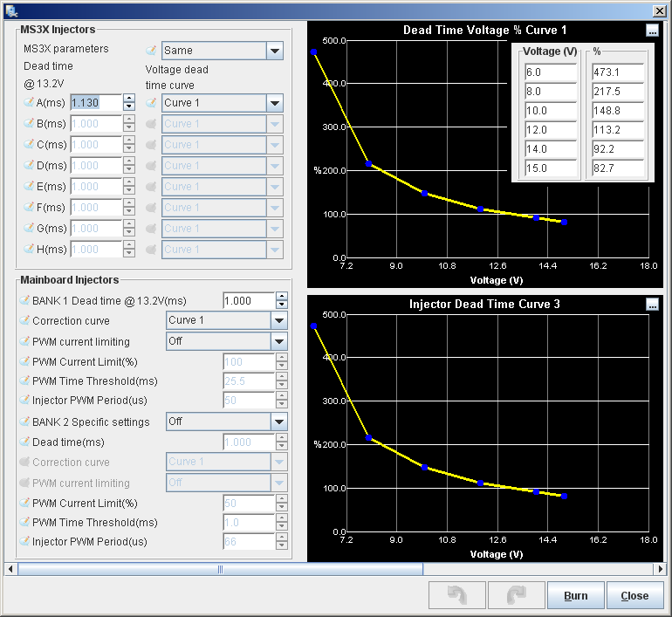This screenshot has height=617, width=672.
Task: Click the info icon beside A(ms)
Action: (x=29, y=102)
